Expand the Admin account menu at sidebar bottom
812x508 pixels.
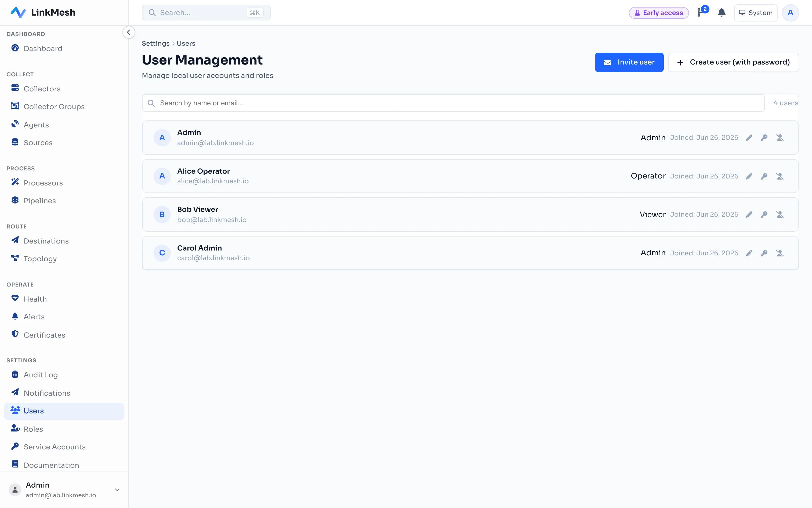tap(64, 489)
